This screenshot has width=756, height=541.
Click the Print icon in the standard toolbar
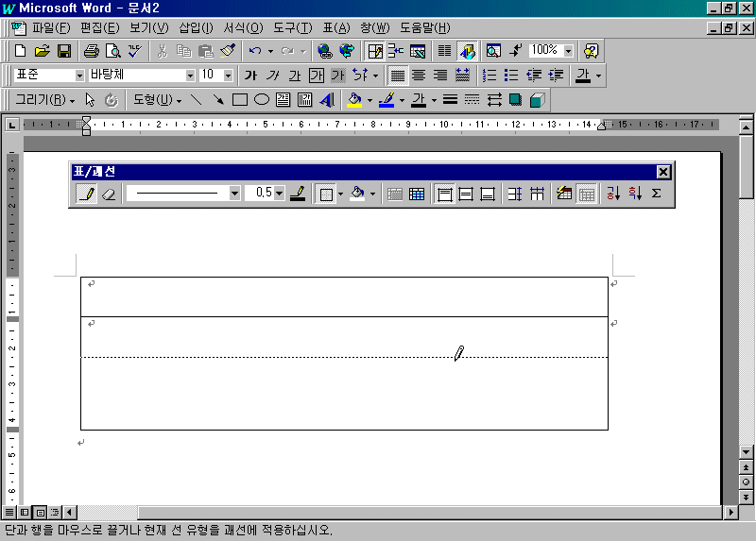click(x=91, y=50)
